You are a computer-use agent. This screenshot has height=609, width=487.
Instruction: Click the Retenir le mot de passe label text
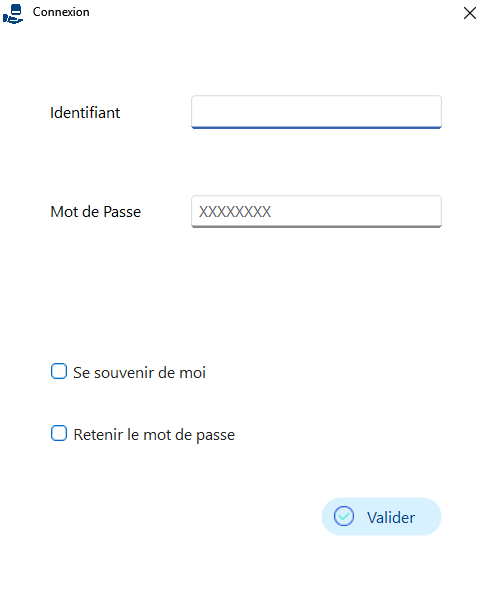pos(154,435)
